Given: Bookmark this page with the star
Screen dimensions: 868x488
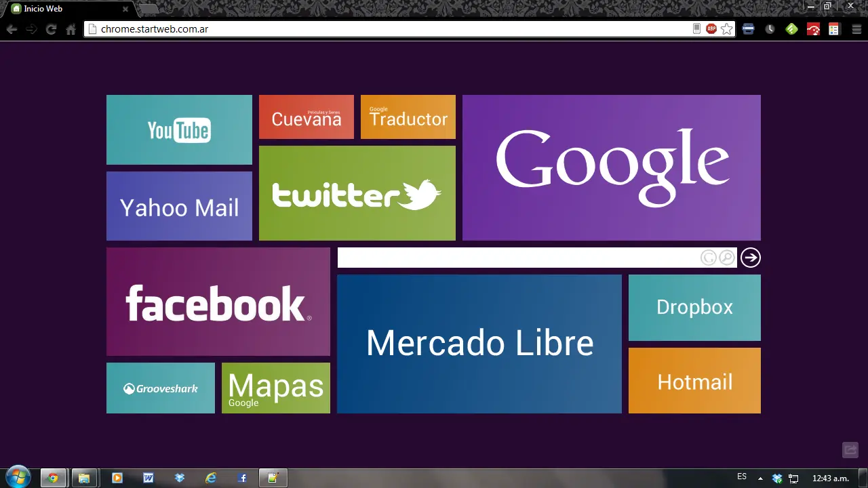Looking at the screenshot, I should click(727, 28).
